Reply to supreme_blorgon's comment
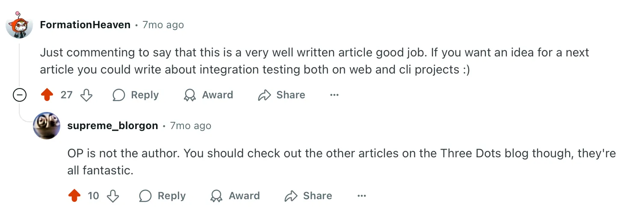The image size is (644, 218). tap(162, 196)
